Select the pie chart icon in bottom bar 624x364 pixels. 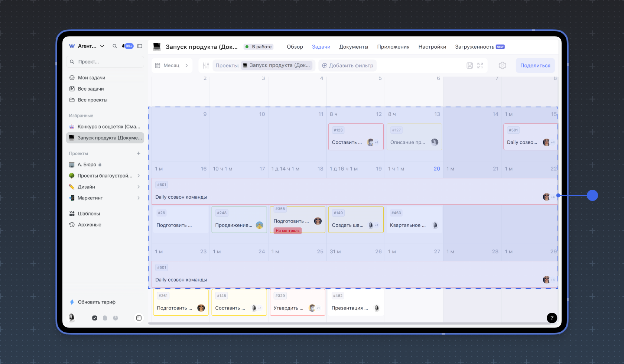pyautogui.click(x=116, y=318)
